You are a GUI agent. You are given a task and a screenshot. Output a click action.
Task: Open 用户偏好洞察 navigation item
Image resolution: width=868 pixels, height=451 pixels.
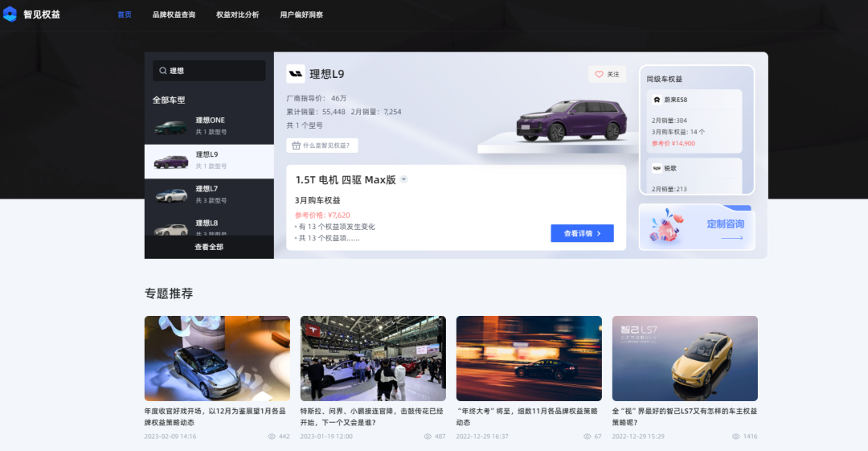301,15
